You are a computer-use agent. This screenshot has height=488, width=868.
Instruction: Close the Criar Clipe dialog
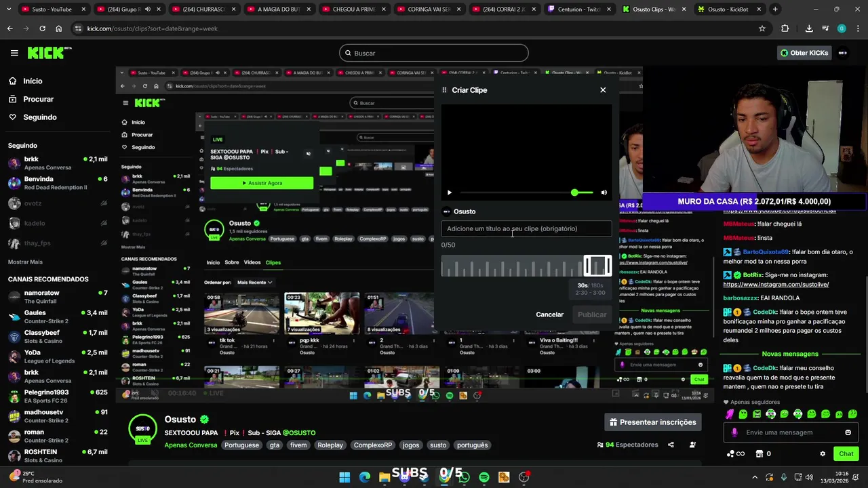coord(603,89)
